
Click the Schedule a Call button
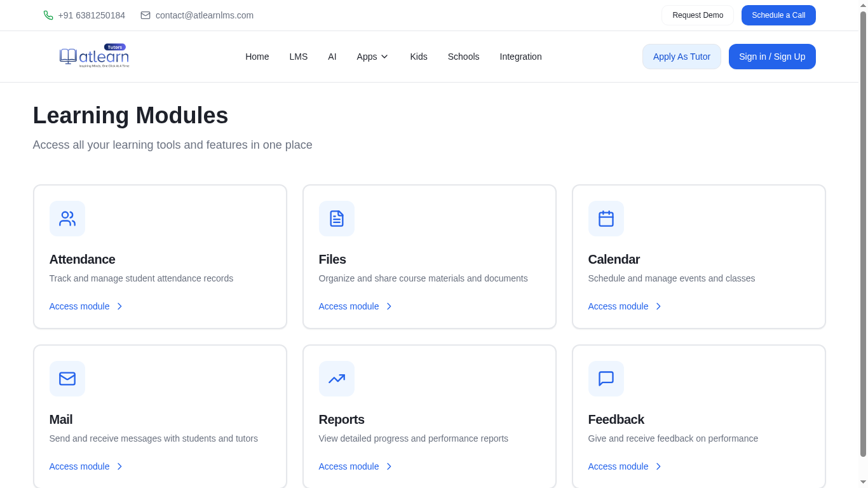(x=778, y=15)
